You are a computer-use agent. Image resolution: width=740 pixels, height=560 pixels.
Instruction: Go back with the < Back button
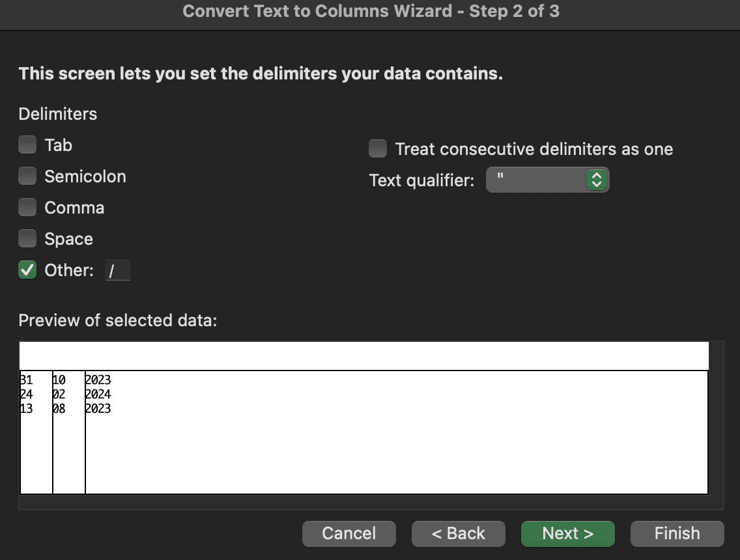pyautogui.click(x=459, y=533)
